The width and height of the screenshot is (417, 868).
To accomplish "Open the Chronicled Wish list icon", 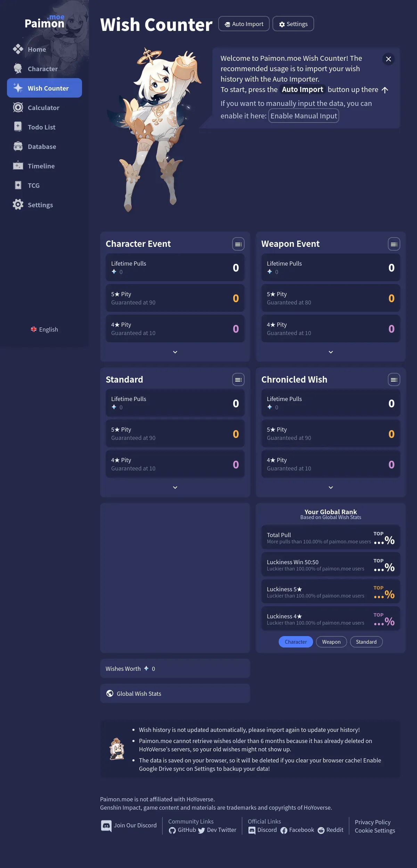I will (x=394, y=379).
